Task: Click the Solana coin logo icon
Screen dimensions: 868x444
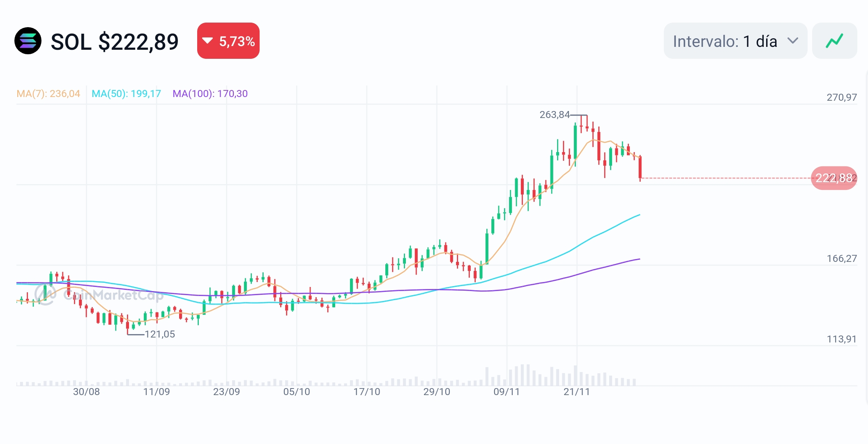Action: pyautogui.click(x=28, y=41)
